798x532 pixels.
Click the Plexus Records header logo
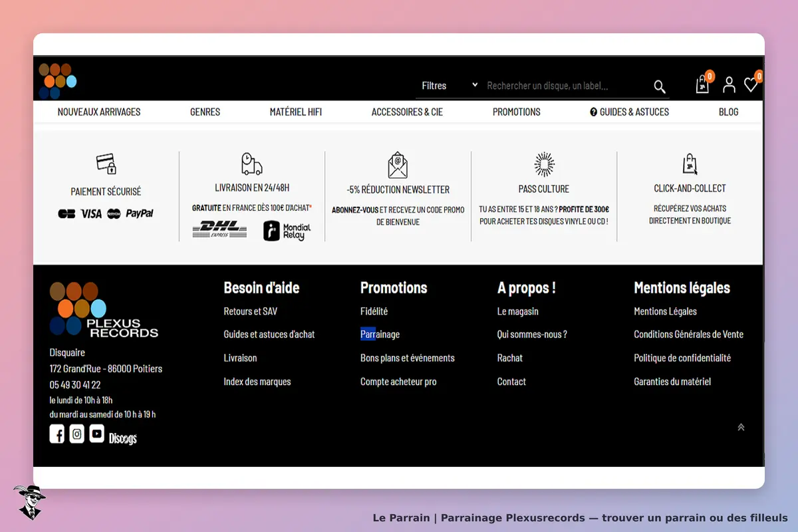pos(58,81)
